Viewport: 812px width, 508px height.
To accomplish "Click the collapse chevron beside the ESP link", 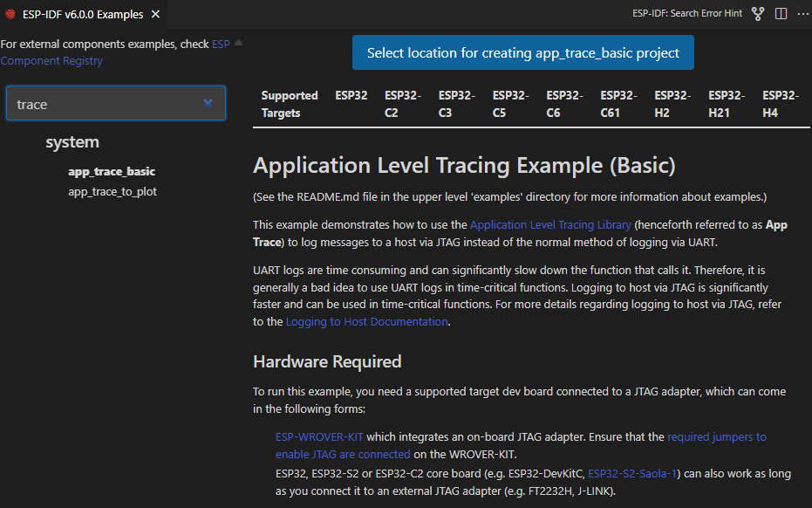I will click(236, 41).
